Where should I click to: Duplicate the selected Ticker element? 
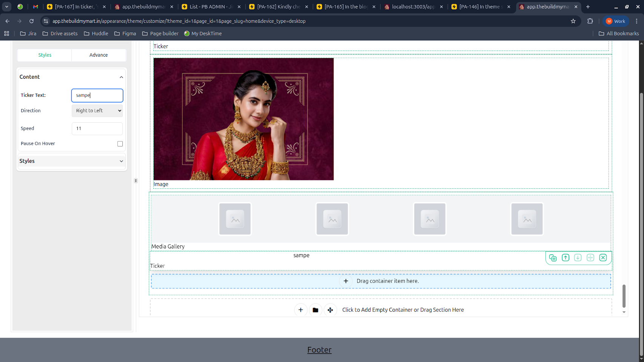[x=553, y=258]
